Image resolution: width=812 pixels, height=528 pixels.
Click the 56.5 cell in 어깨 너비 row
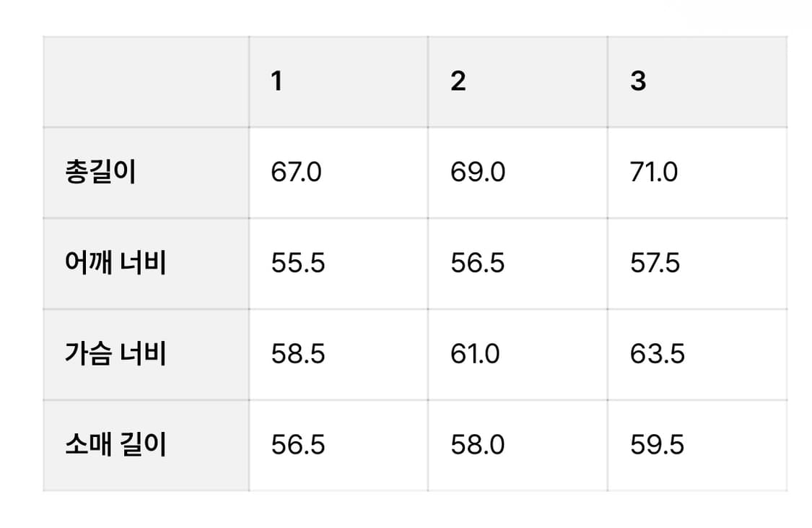coord(478,264)
